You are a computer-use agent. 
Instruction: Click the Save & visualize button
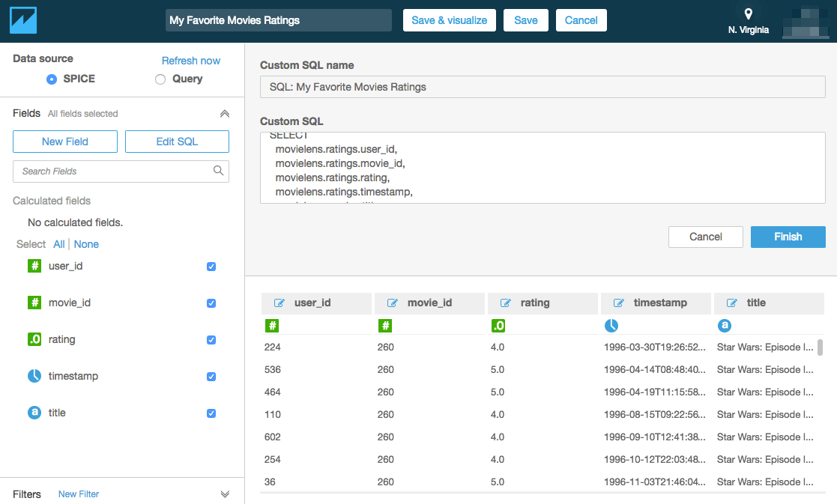[450, 20]
